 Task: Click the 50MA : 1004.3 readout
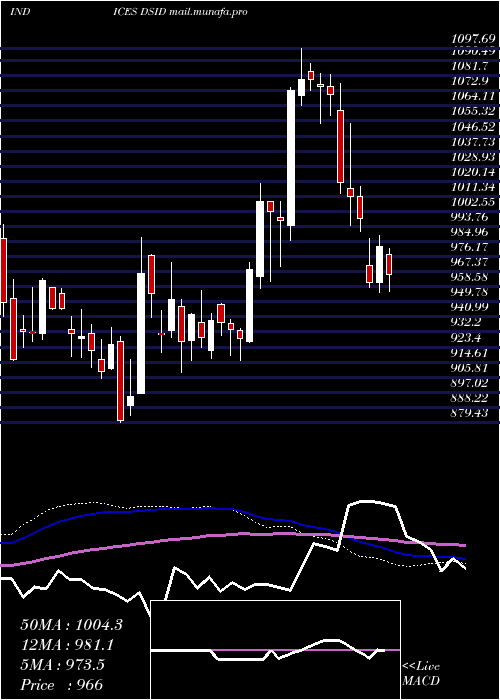coord(71,625)
